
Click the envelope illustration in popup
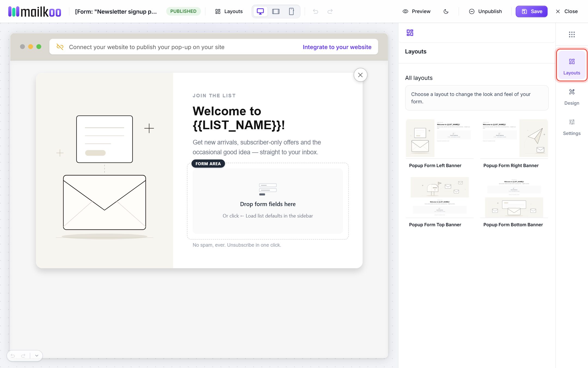tap(105, 202)
